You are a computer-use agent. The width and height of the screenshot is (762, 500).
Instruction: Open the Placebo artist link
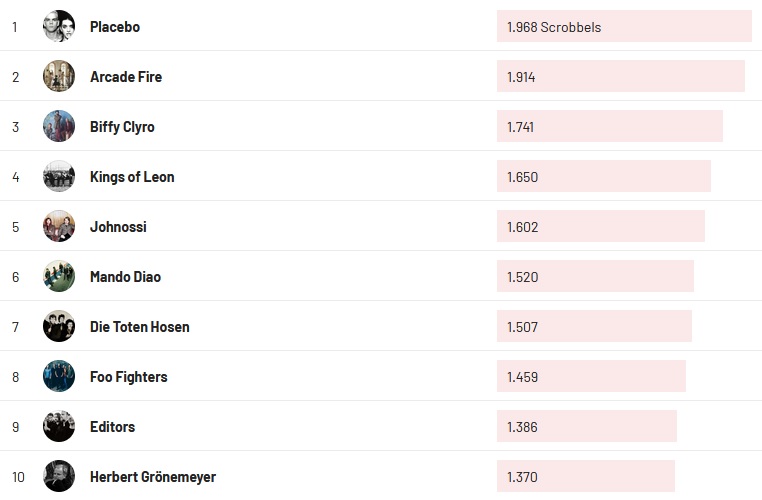[x=115, y=27]
